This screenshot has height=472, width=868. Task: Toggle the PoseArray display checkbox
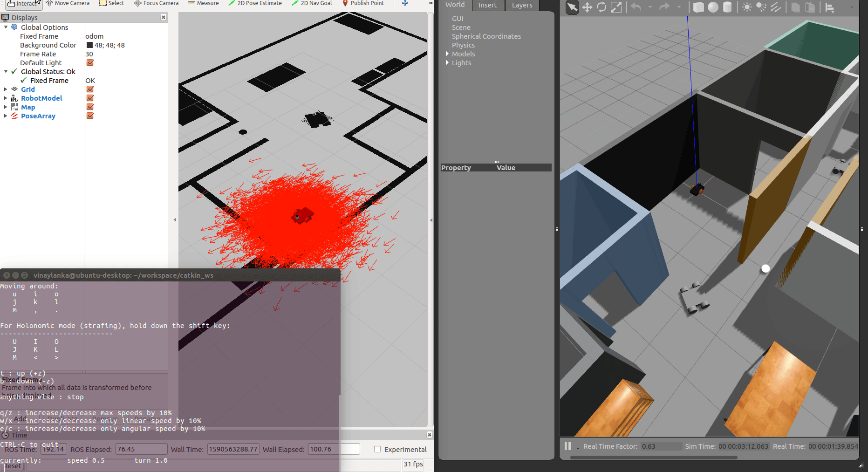pos(90,116)
